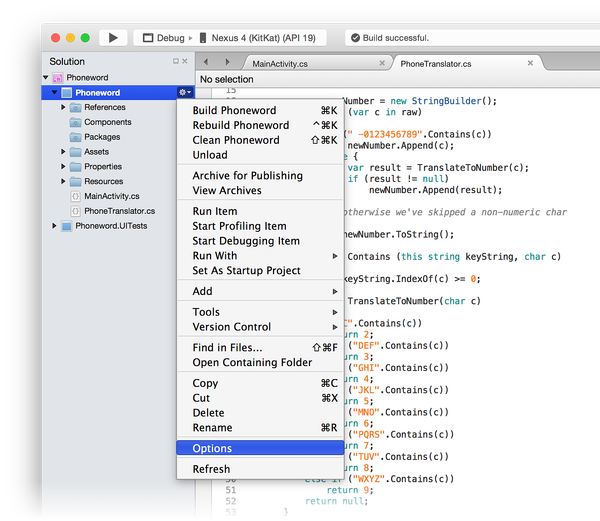Expand the References folder
This screenshot has height=521, width=600.
tap(63, 108)
